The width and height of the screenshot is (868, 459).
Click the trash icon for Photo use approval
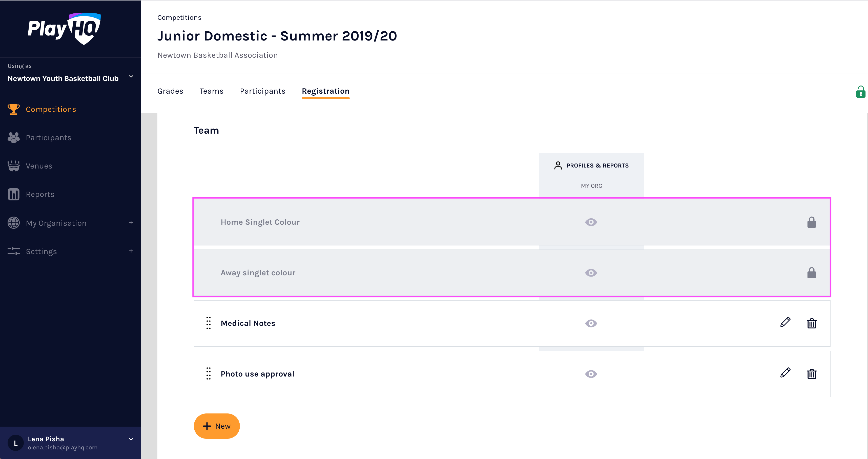click(x=811, y=374)
